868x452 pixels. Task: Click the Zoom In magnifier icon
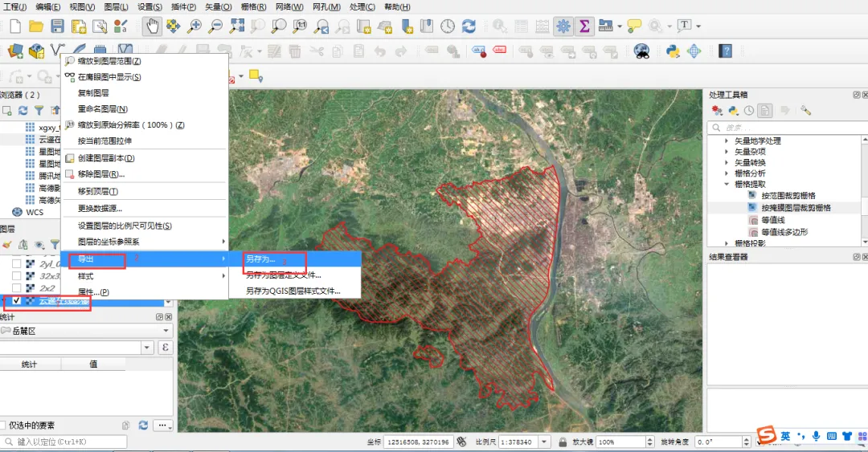click(194, 26)
